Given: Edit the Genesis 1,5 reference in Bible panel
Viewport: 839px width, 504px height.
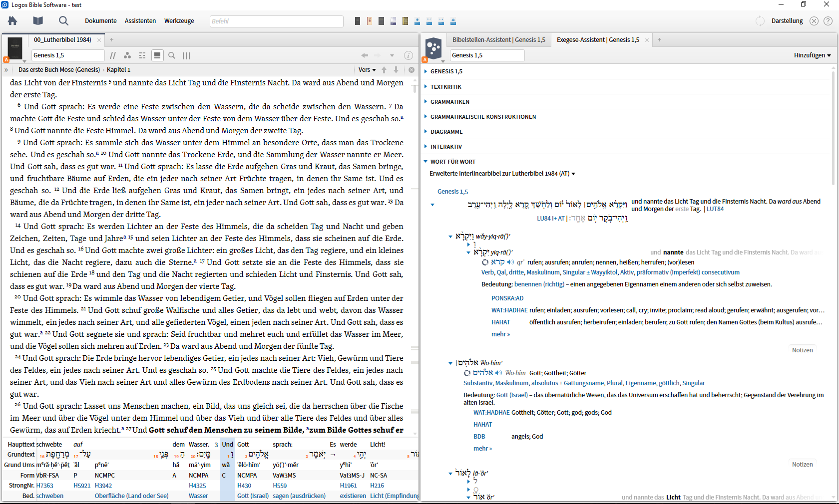Looking at the screenshot, I should point(68,55).
